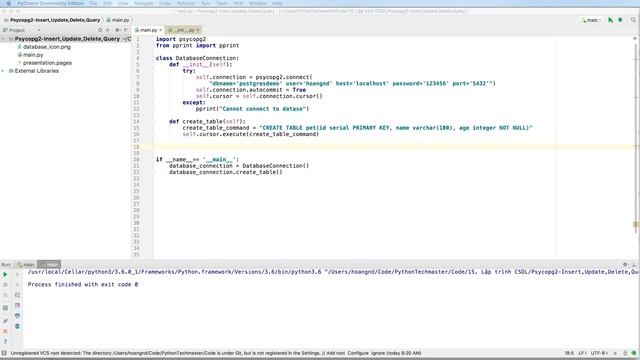Open Run panel settings gear
Viewport: 640px width, 360px height.
point(625,264)
